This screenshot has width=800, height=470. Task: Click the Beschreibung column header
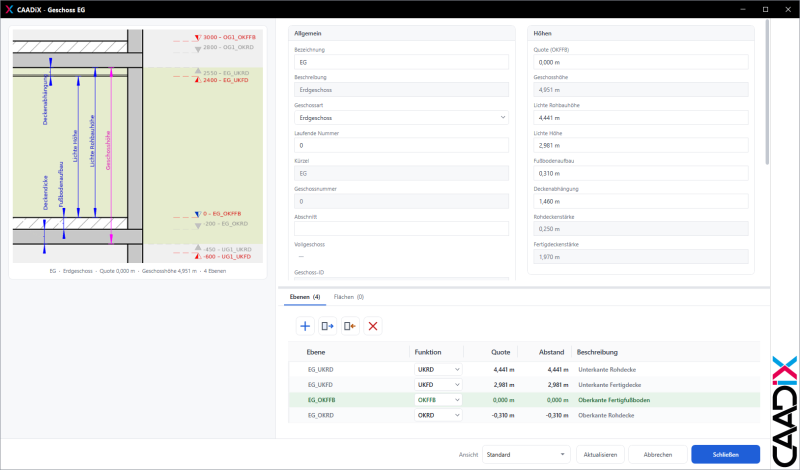pos(597,352)
